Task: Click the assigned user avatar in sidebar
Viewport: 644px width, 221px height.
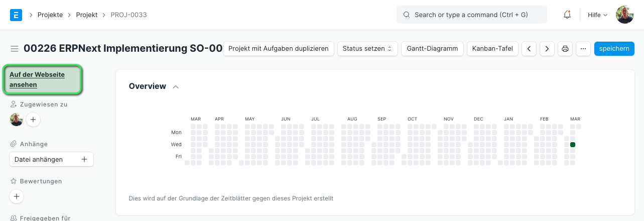Action: (x=17, y=120)
